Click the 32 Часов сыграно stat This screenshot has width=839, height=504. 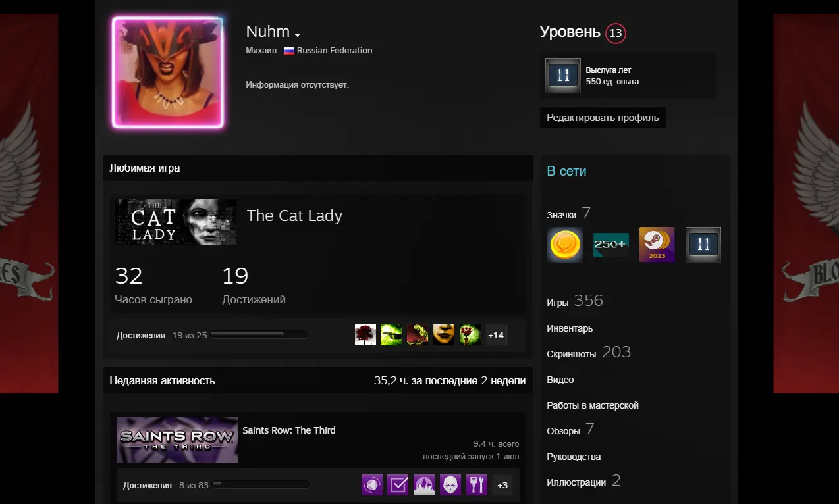tap(153, 286)
